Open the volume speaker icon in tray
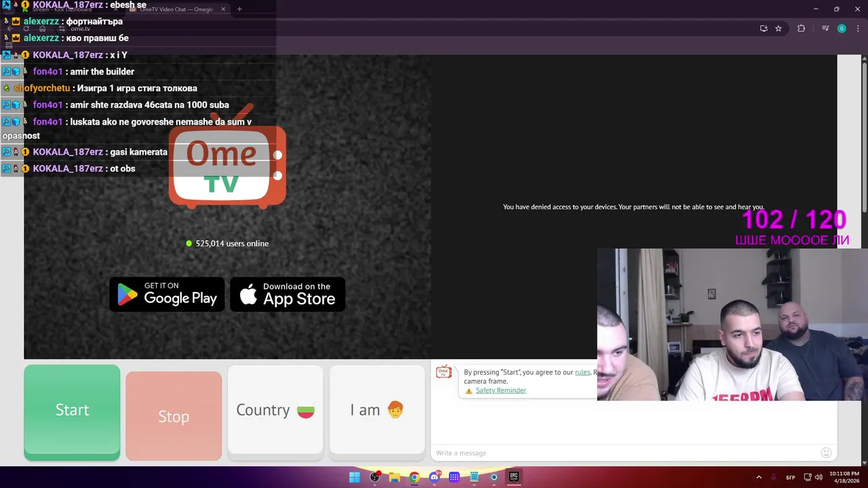Image resolution: width=868 pixels, height=488 pixels. pos(818,477)
